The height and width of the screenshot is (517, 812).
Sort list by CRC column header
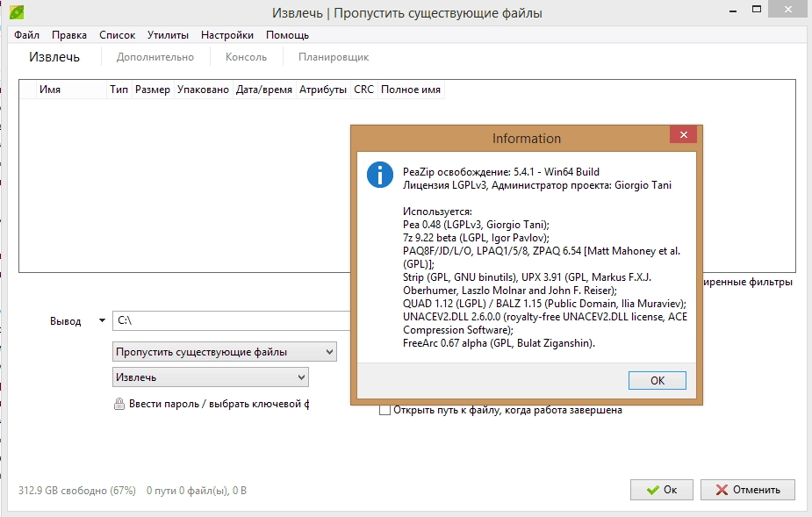coord(363,90)
